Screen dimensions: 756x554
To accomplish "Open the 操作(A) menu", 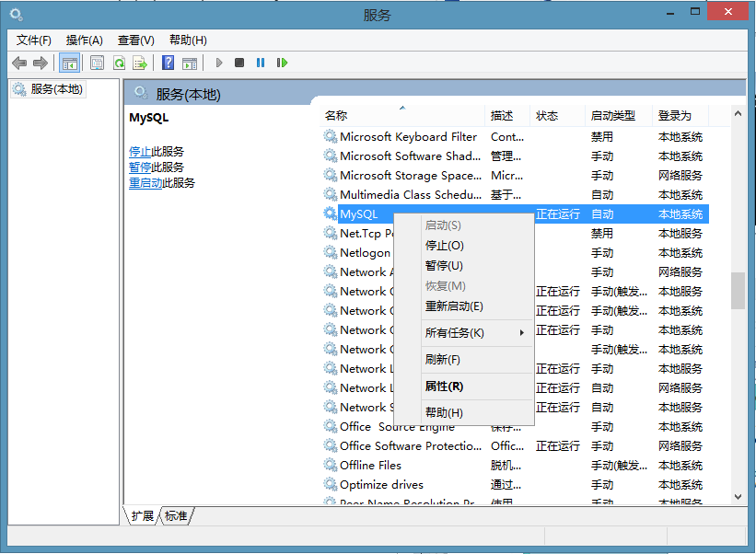I will click(84, 40).
